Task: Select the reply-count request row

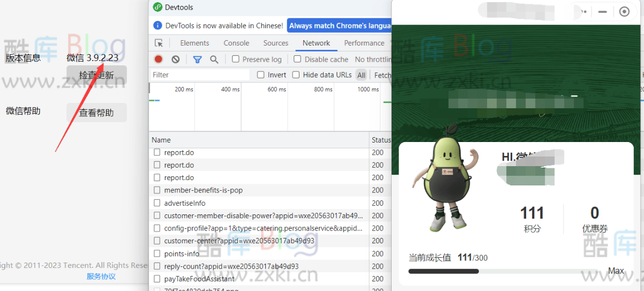Action: [259, 266]
